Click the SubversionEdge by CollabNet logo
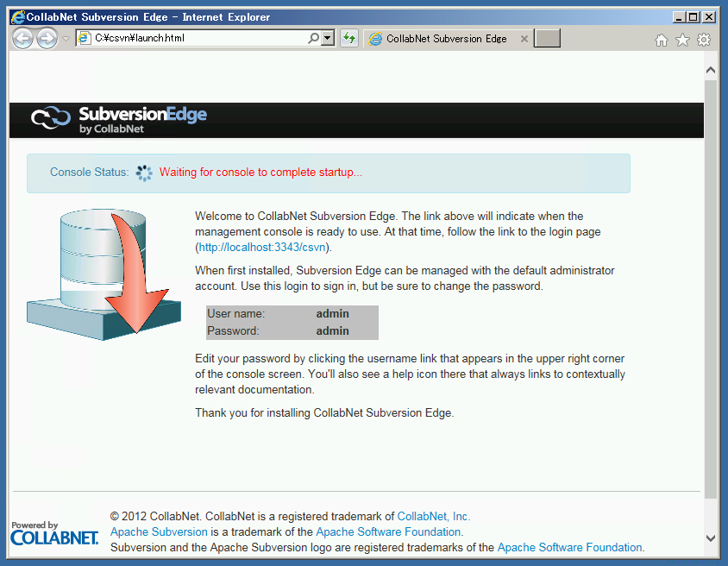 (x=119, y=119)
